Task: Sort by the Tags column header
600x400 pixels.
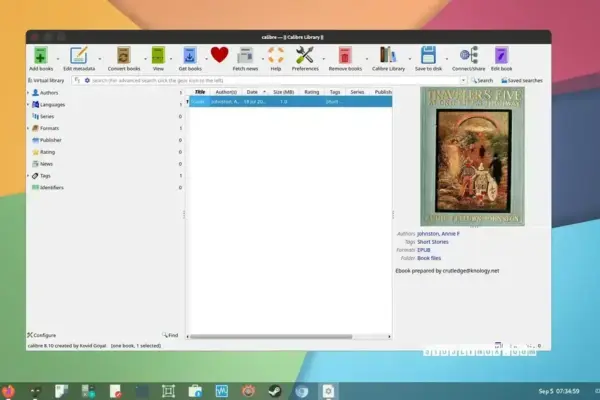Action: coord(335,92)
